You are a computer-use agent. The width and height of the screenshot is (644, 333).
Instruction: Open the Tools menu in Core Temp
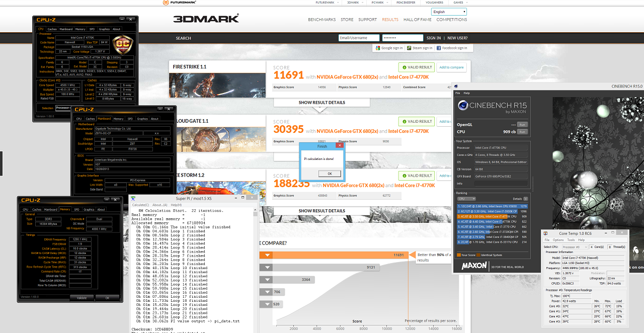click(571, 240)
